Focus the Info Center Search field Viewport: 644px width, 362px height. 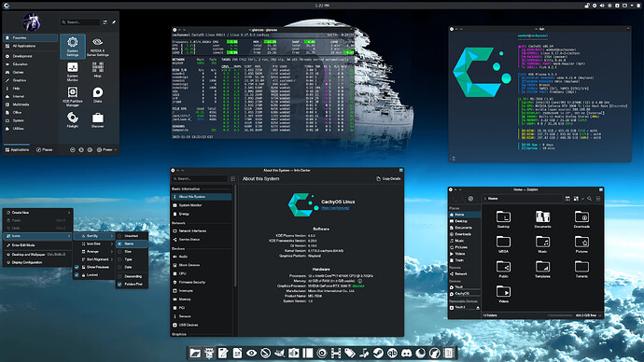pos(200,179)
